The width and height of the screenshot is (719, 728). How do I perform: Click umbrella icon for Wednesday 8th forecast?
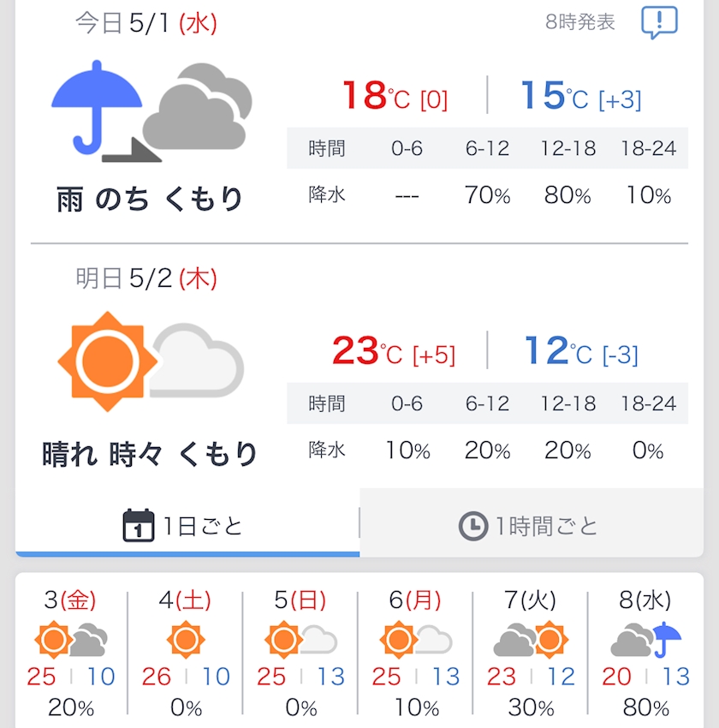(x=668, y=640)
